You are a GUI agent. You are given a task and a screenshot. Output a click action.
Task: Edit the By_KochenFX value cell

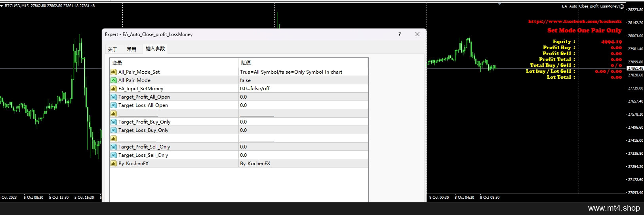303,164
